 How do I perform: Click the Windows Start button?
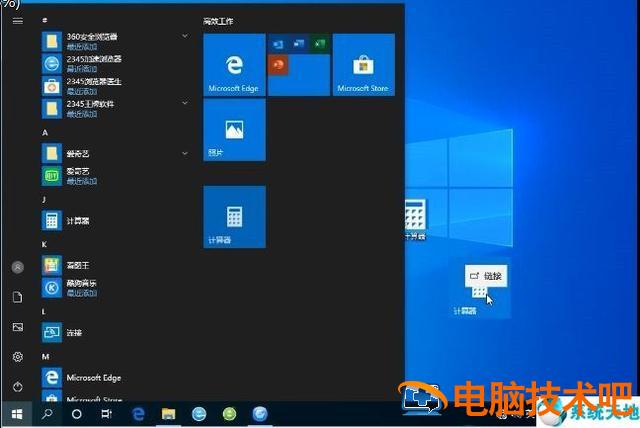pos(17,415)
